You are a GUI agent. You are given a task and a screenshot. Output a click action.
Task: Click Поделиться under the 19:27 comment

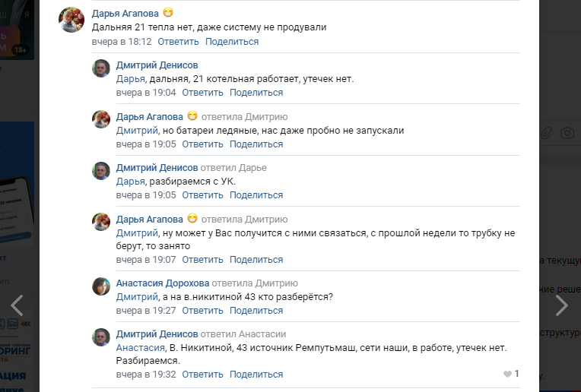(256, 311)
